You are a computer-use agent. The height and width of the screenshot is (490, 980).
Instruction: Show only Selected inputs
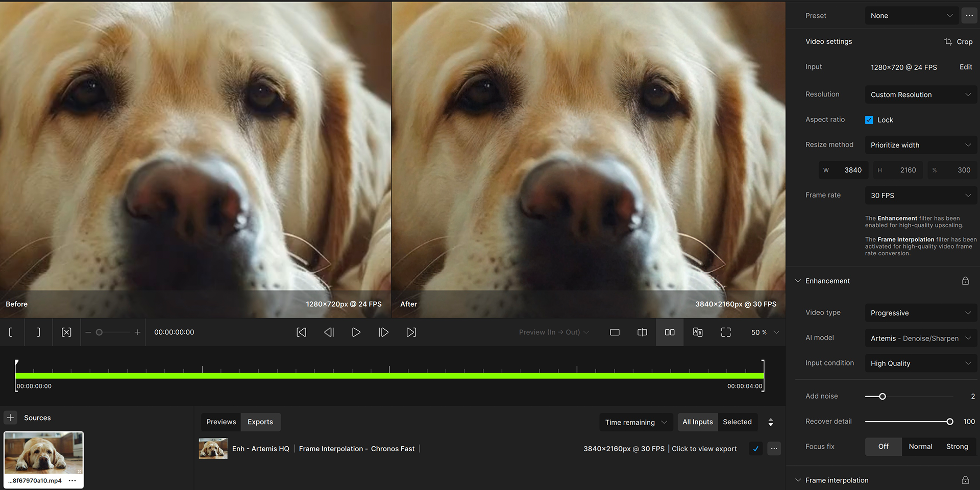(737, 422)
